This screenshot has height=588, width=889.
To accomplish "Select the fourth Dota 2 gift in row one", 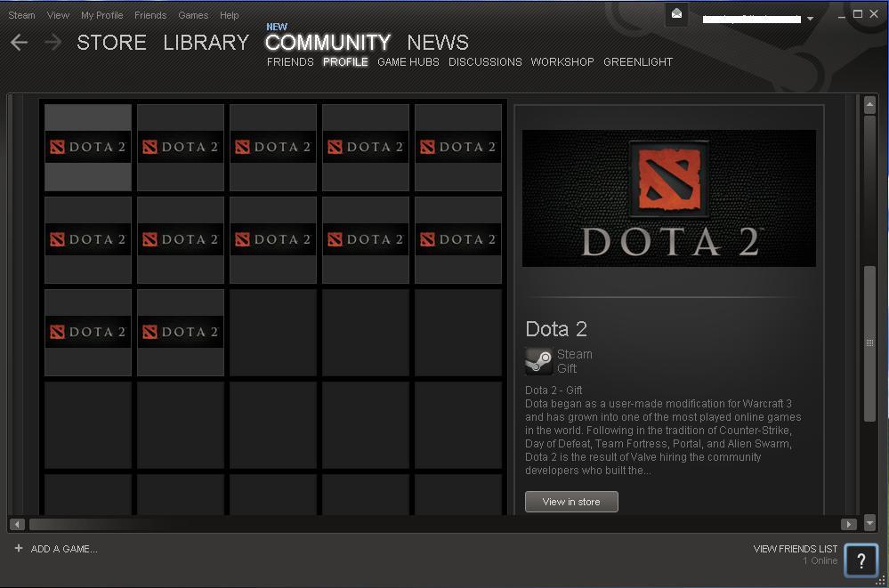I will pyautogui.click(x=365, y=148).
